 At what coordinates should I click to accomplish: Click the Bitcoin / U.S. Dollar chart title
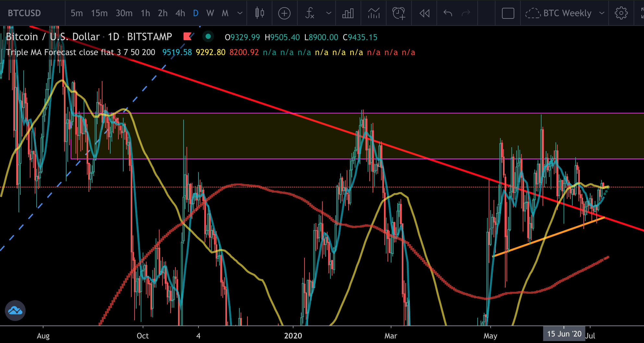tap(53, 37)
